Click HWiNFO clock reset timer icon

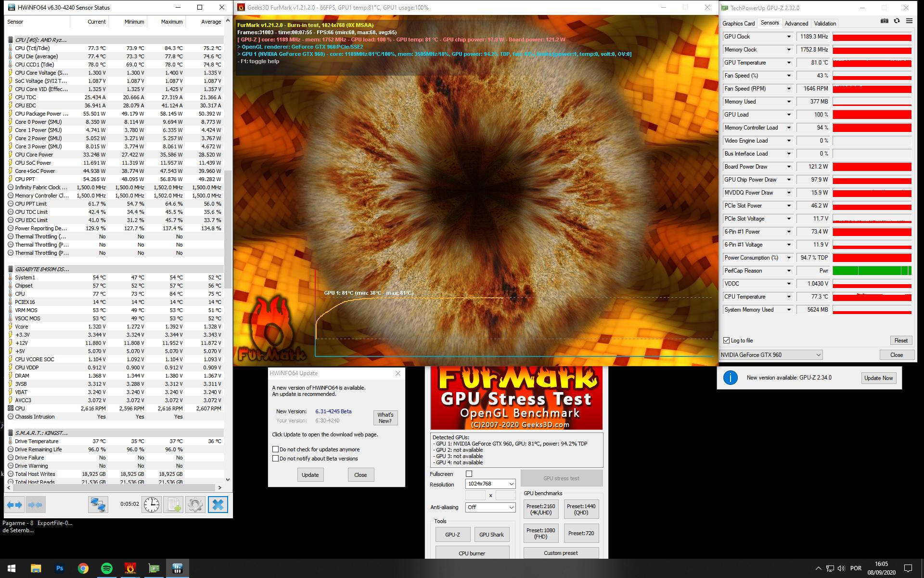tap(152, 505)
